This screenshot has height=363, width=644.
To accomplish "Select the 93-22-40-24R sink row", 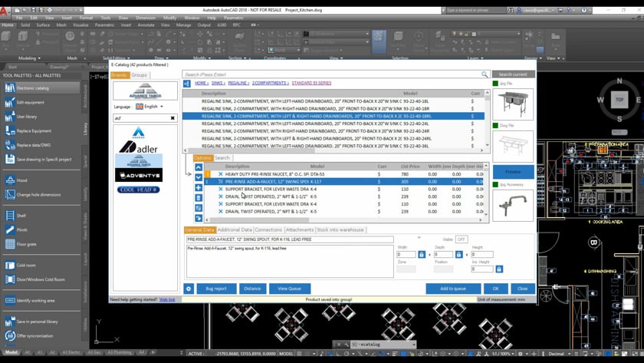I will click(x=333, y=131).
